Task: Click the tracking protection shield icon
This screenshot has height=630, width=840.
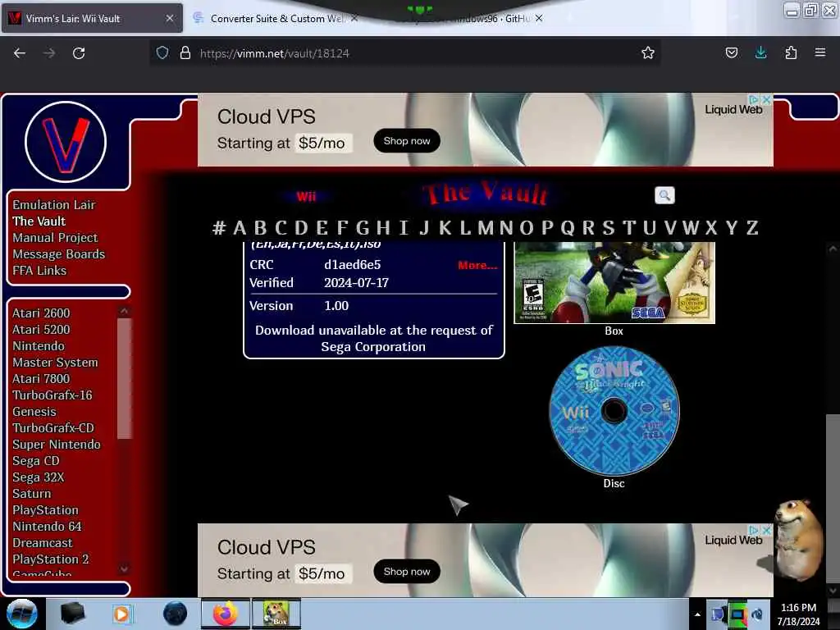Action: point(162,52)
